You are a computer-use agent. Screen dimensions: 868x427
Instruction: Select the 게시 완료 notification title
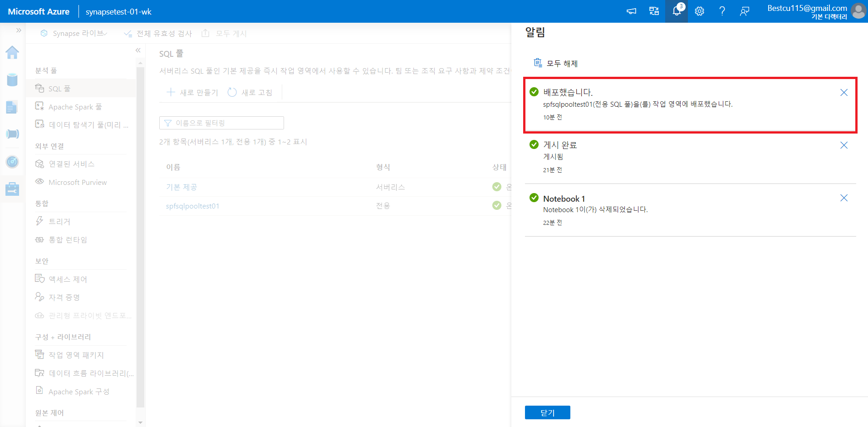[560, 145]
